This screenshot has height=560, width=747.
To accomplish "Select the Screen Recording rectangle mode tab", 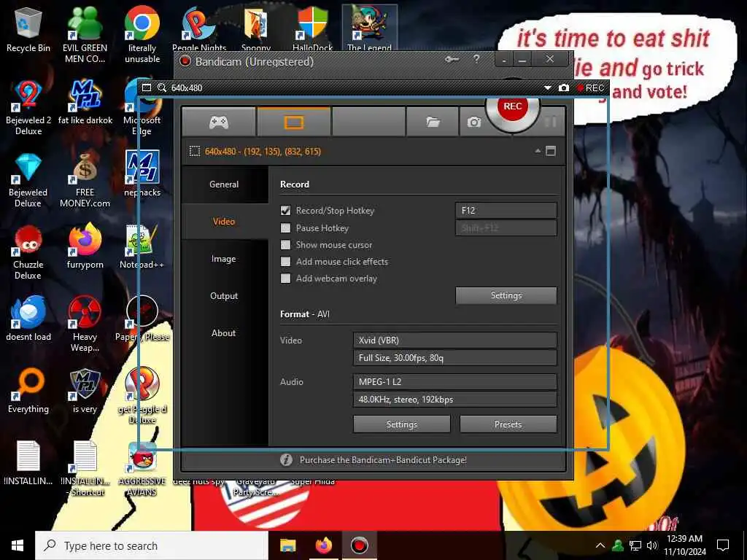I will click(294, 122).
